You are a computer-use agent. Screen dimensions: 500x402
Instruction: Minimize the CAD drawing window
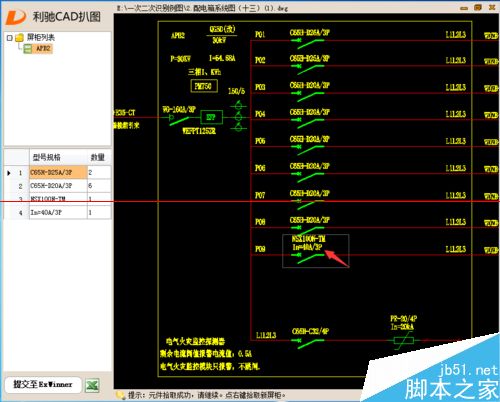click(464, 8)
